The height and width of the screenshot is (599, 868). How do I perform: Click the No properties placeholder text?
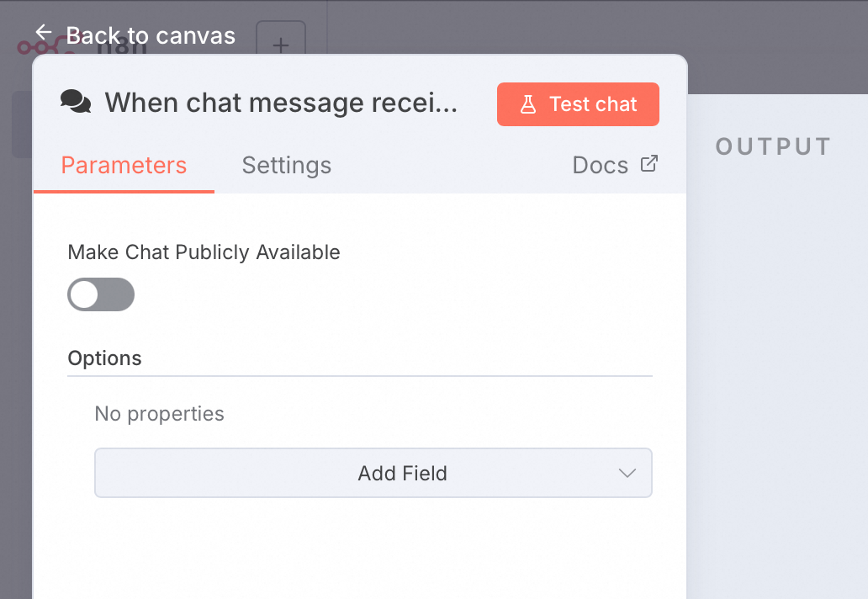coord(159,414)
